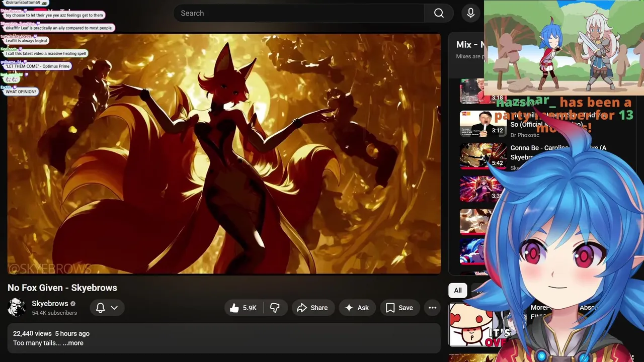Click the Leafit is always logical message
This screenshot has width=644, height=362.
click(26, 41)
